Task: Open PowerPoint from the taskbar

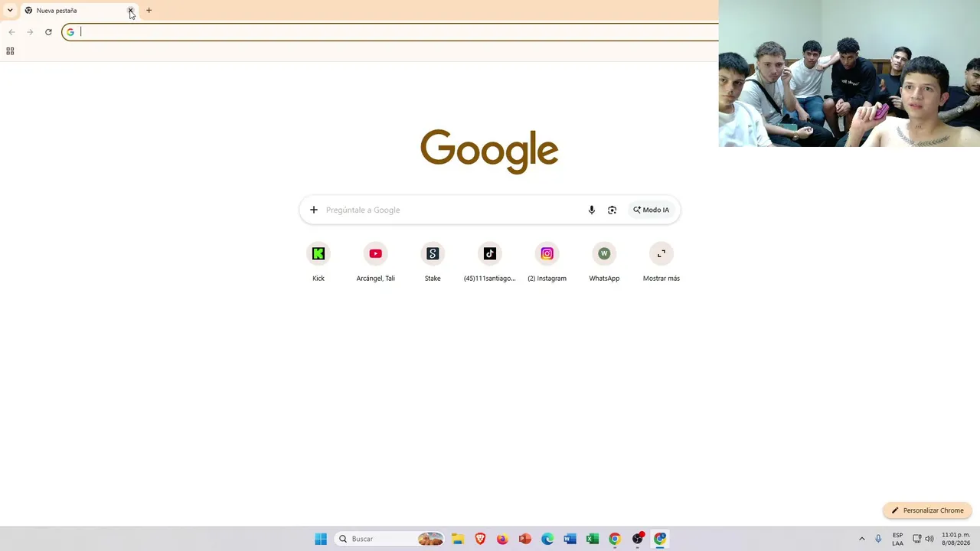Action: [524, 539]
